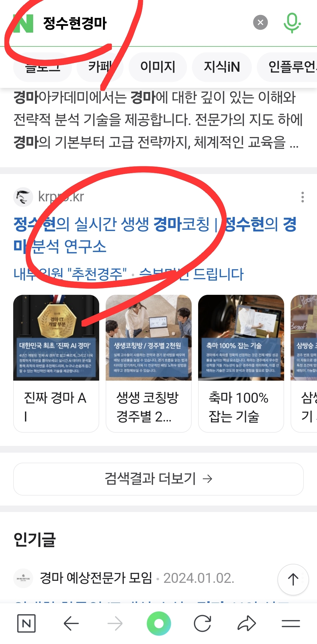Open the Naver home N icon in bottom bar
Viewport: 317px width, 644px height.
point(26,623)
